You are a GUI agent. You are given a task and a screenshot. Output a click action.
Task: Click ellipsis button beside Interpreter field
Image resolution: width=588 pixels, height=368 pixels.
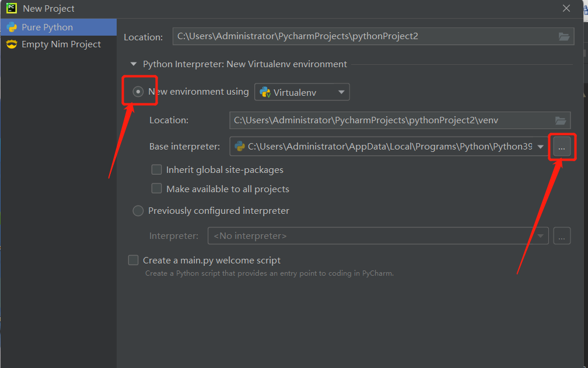point(562,236)
